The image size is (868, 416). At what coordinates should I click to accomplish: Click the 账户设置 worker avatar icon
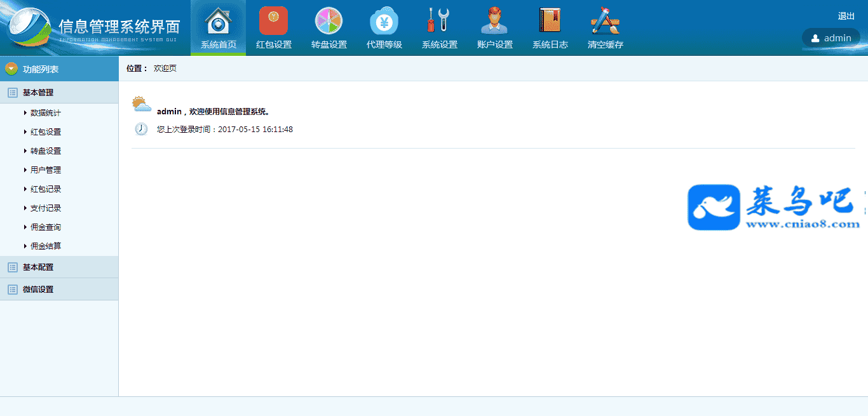tap(494, 21)
